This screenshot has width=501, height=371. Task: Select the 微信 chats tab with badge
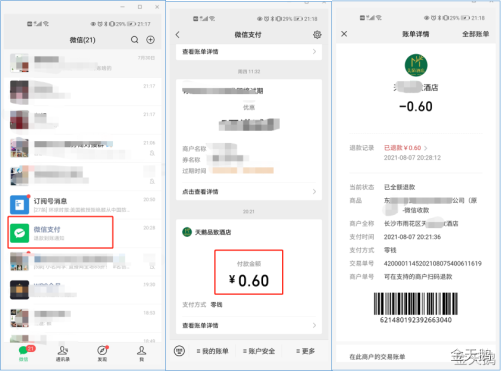pos(25,353)
